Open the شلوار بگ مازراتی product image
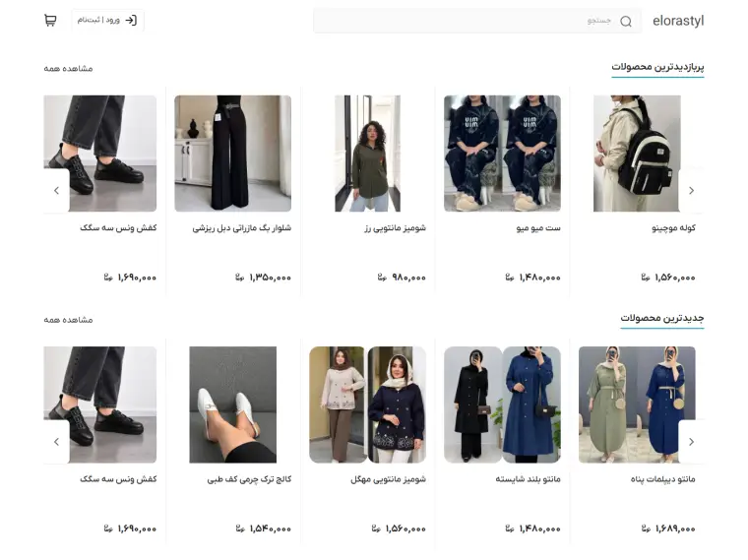This screenshot has height=560, width=748. pos(233,154)
